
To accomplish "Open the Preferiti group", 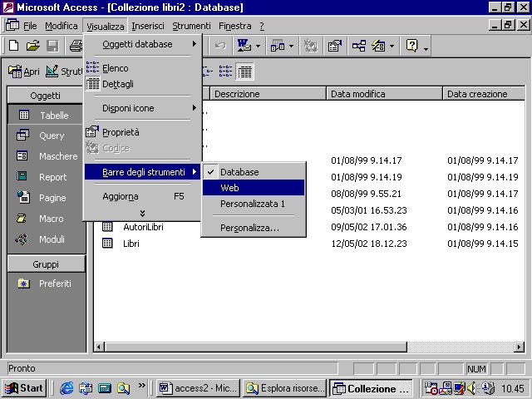I will pos(45,283).
